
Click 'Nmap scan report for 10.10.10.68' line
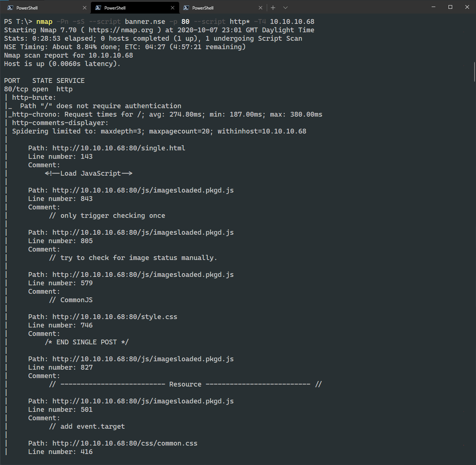(69, 55)
